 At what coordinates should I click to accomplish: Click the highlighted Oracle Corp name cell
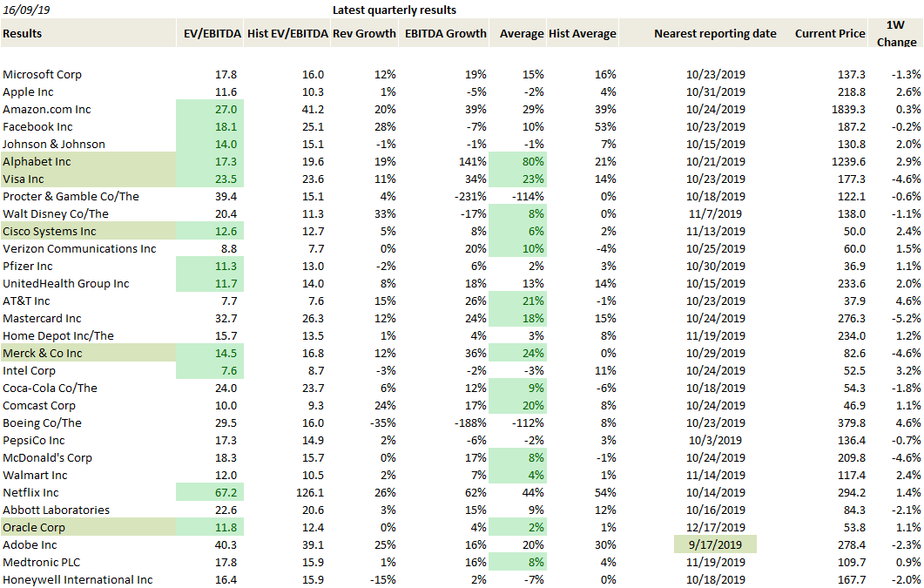click(x=34, y=528)
